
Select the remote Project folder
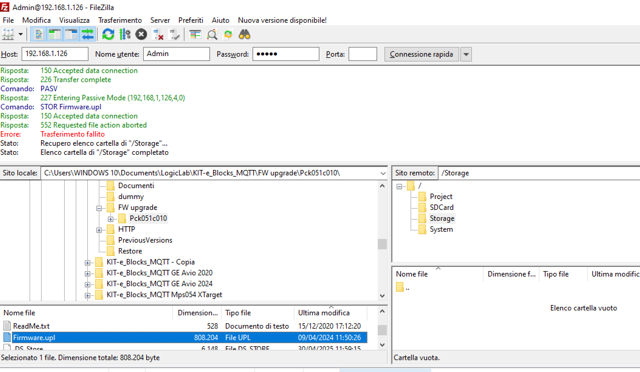click(x=441, y=196)
